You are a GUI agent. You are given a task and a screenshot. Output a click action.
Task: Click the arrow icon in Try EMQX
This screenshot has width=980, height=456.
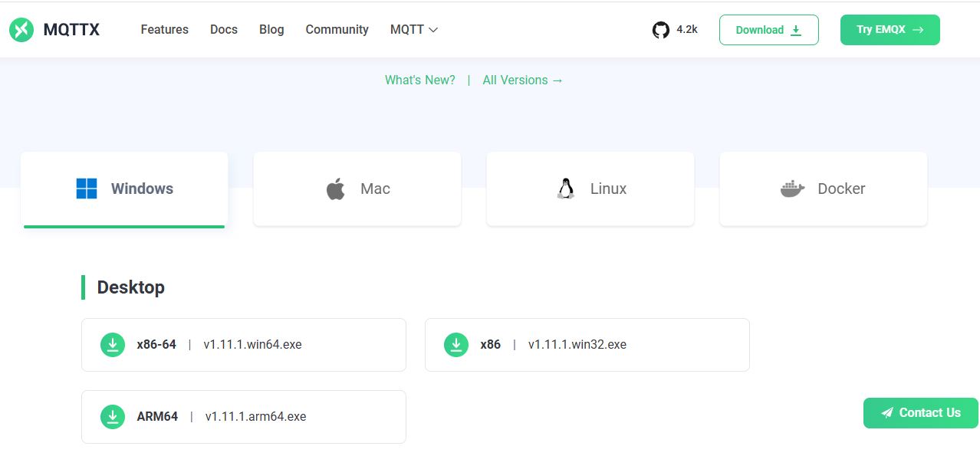[x=918, y=30]
